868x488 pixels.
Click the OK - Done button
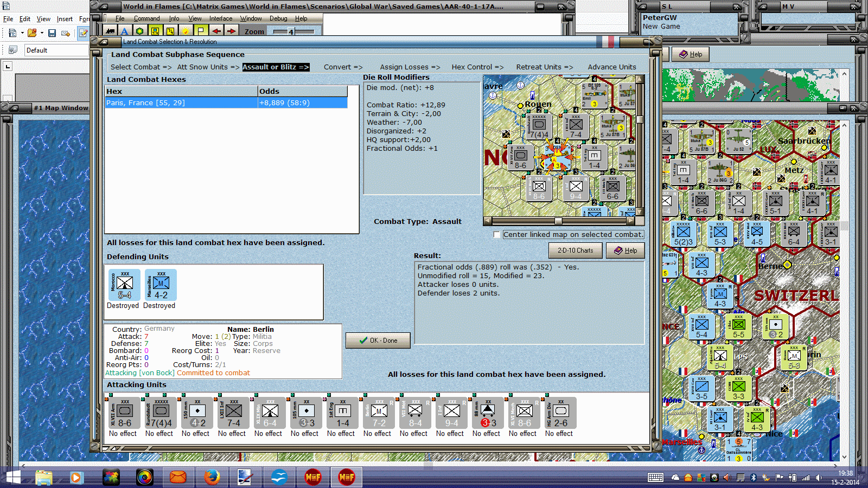click(x=378, y=341)
